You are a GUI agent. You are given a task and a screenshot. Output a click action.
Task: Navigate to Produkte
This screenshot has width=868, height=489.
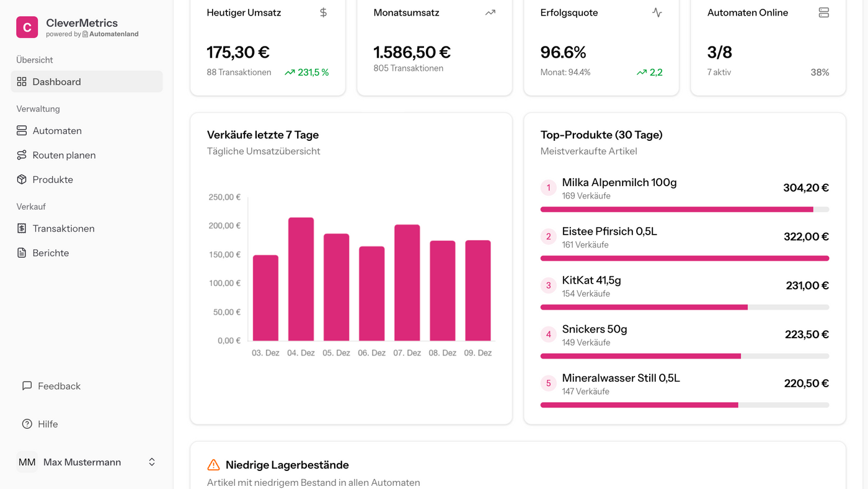(x=87, y=179)
